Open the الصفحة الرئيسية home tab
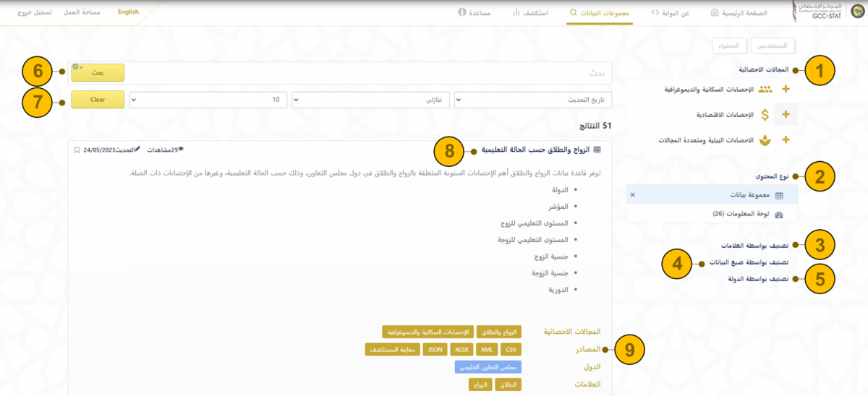Viewport: 868px width, 396px height. pyautogui.click(x=739, y=12)
